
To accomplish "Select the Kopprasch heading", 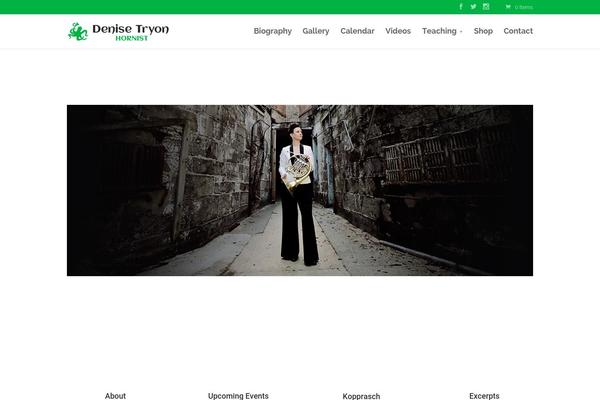I will tap(361, 396).
